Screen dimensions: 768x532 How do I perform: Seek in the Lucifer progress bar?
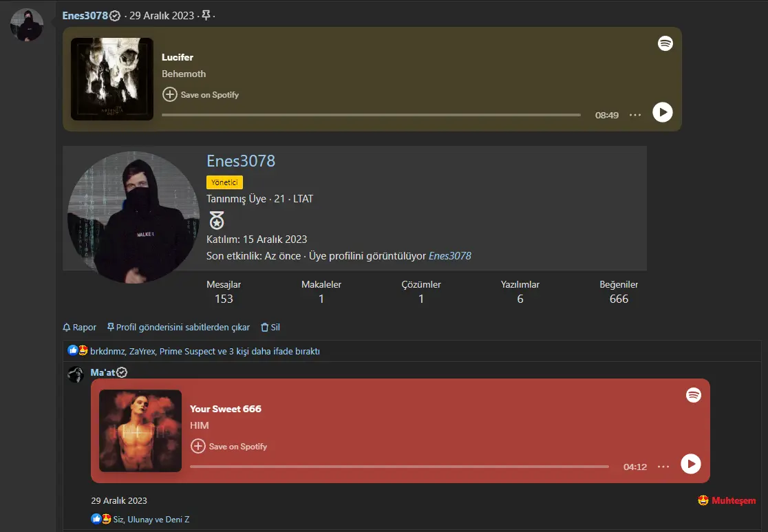coord(371,115)
